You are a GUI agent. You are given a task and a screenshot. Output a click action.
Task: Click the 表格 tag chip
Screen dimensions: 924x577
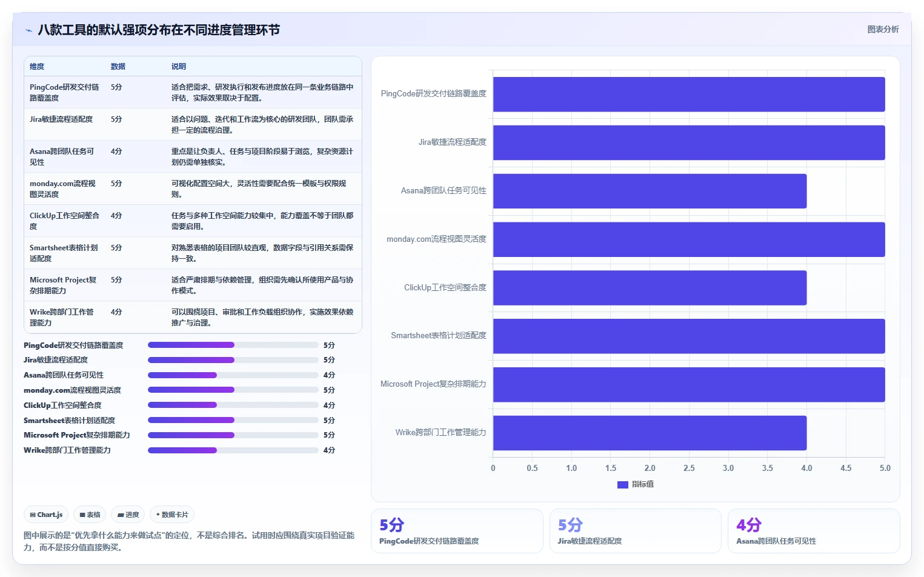tap(90, 515)
